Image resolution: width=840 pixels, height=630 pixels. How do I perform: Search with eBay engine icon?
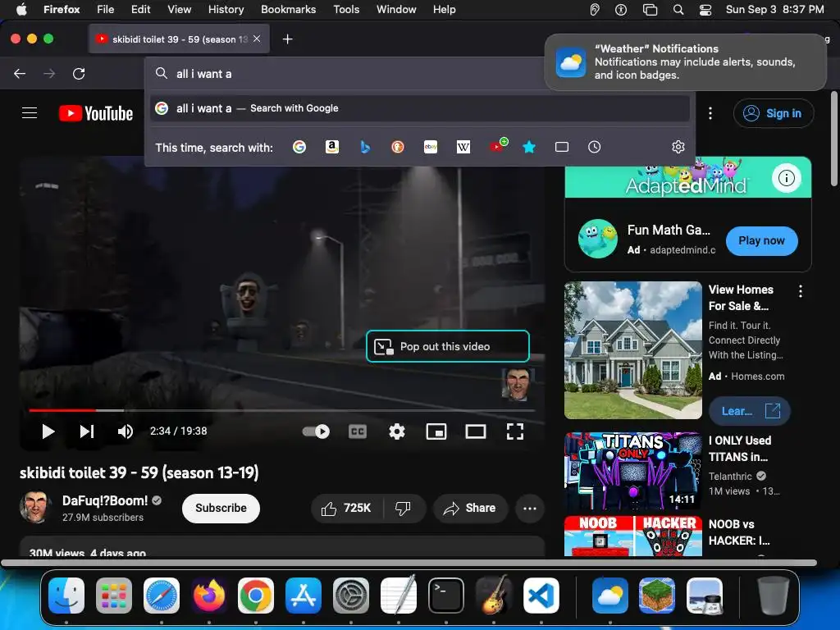click(431, 147)
